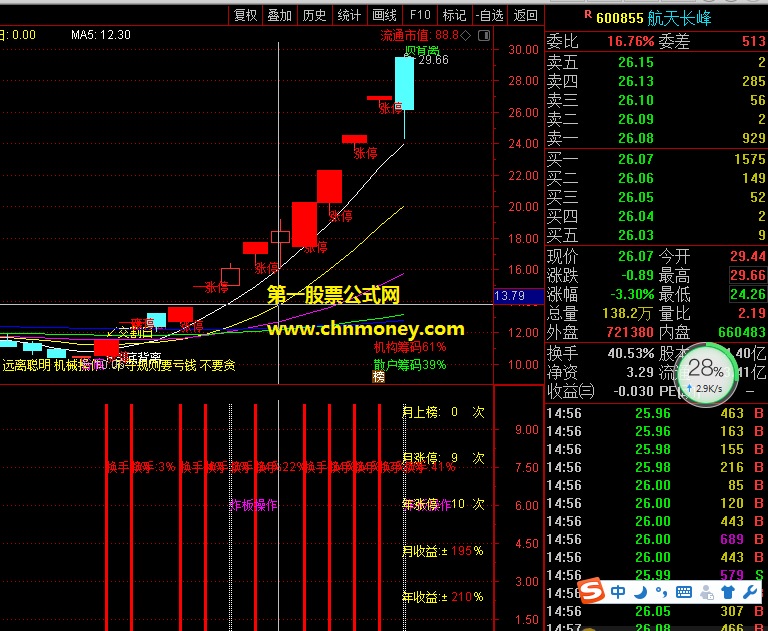Click the 月收益:± 195% stat
Image resolution: width=768 pixels, height=631 pixels.
click(443, 551)
